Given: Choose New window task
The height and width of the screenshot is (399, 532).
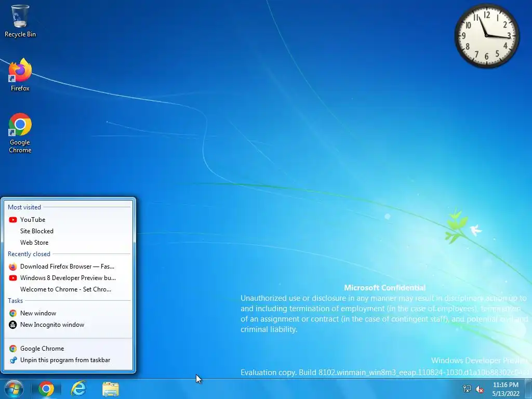Looking at the screenshot, I should [x=69, y=313].
